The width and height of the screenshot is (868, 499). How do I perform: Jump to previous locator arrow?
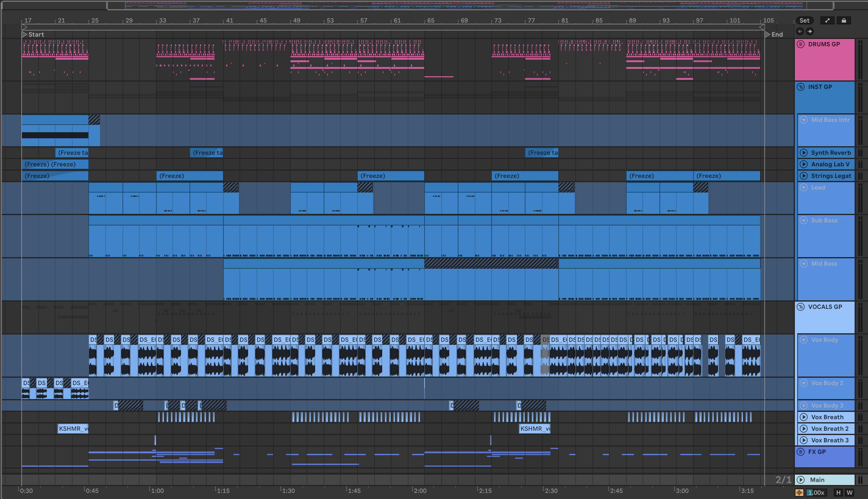pos(800,32)
